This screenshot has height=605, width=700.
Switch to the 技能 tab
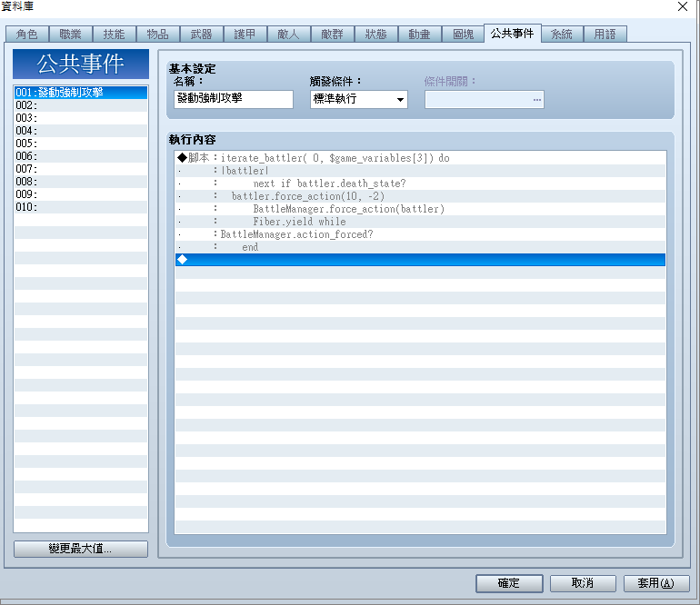click(115, 35)
